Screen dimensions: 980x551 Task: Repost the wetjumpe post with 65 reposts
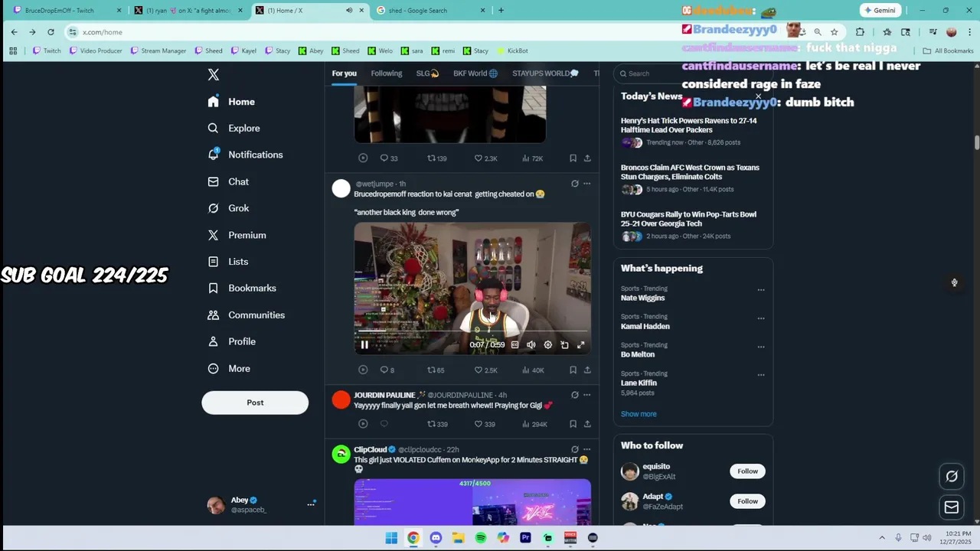pyautogui.click(x=436, y=370)
